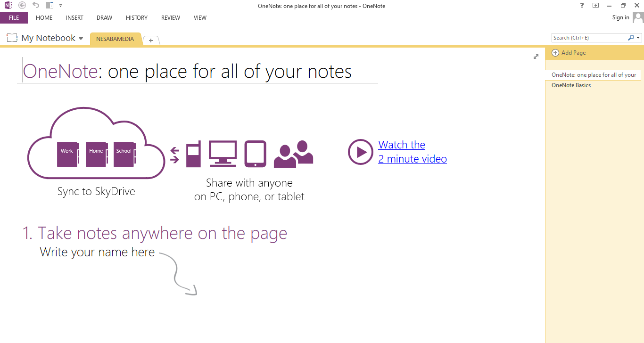Viewport: 644px width, 343px height.
Task: Expand the My Notebook dropdown
Action: [x=81, y=39]
